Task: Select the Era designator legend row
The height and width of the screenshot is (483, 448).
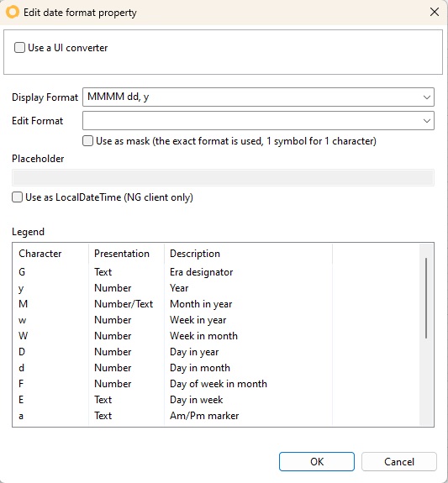Action: (216, 272)
